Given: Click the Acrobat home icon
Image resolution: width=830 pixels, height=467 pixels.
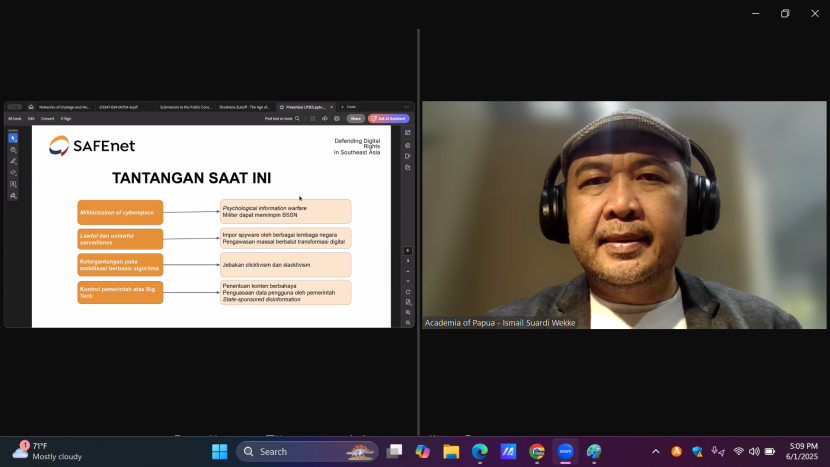Looking at the screenshot, I should click(x=31, y=107).
